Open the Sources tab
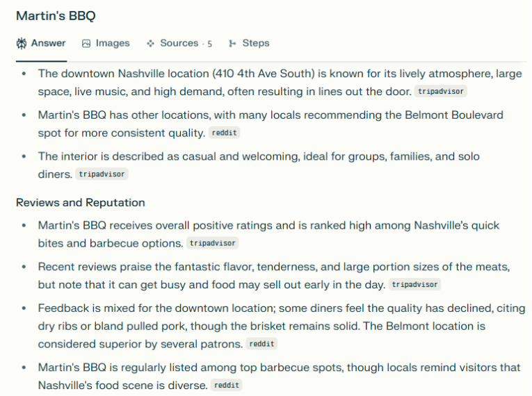 click(x=179, y=43)
